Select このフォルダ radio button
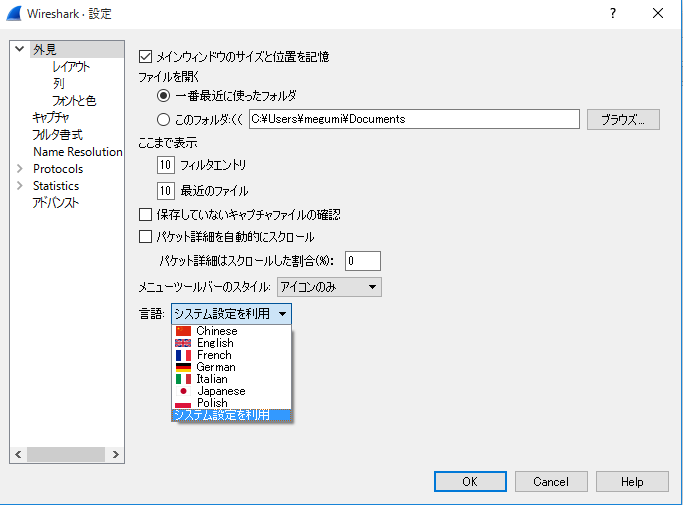The width and height of the screenshot is (683, 505). tap(163, 119)
